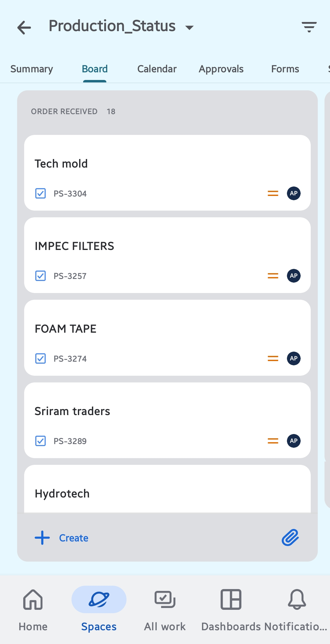
Task: Switch to the Approvals tab
Action: [221, 69]
